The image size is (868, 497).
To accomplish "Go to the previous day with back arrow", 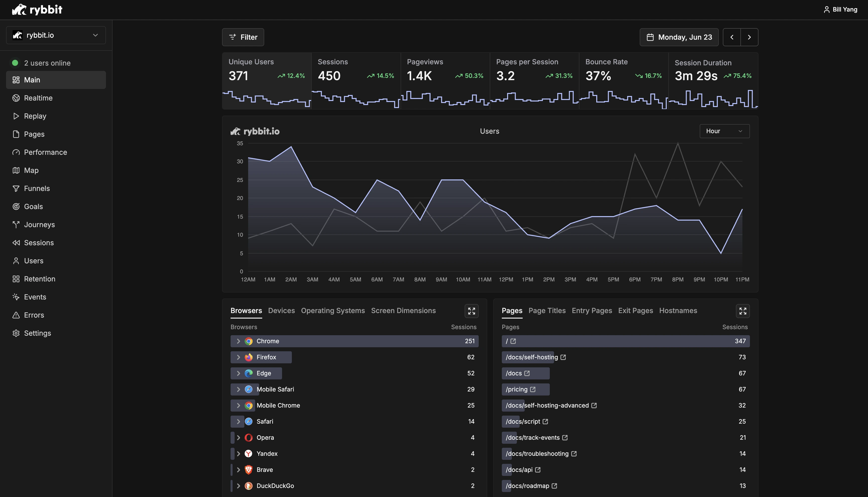I will [732, 37].
